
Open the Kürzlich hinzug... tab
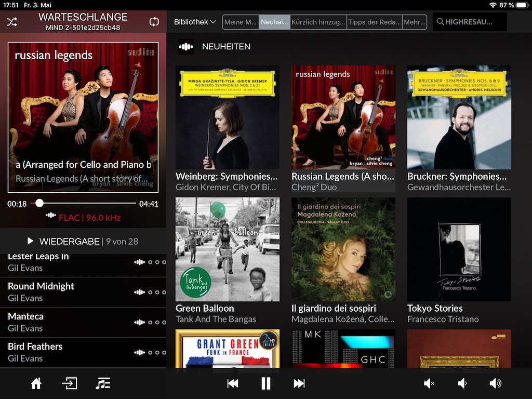(318, 22)
